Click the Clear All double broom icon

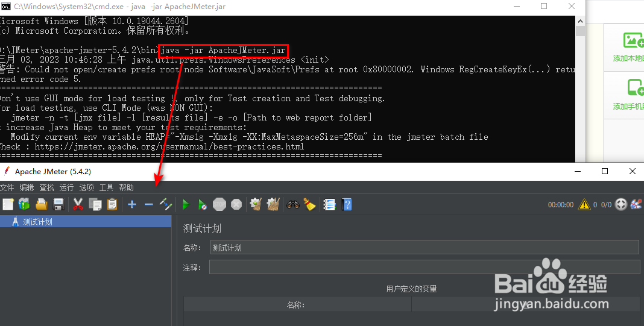273,204
